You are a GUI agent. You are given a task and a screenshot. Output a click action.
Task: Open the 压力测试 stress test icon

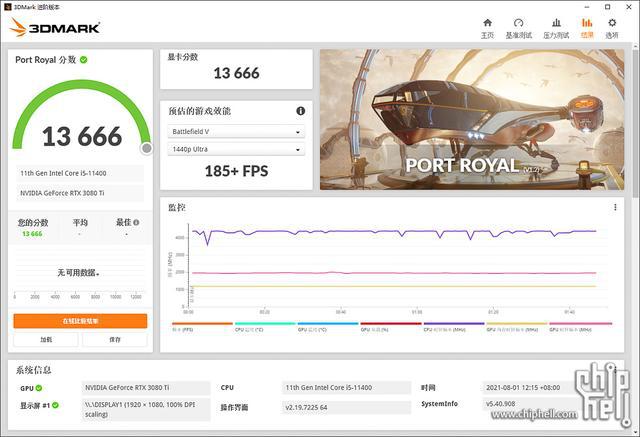tap(556, 23)
